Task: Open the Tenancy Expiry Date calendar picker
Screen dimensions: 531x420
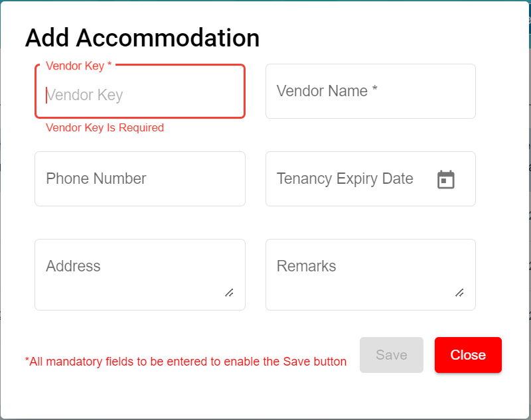Action: (446, 179)
